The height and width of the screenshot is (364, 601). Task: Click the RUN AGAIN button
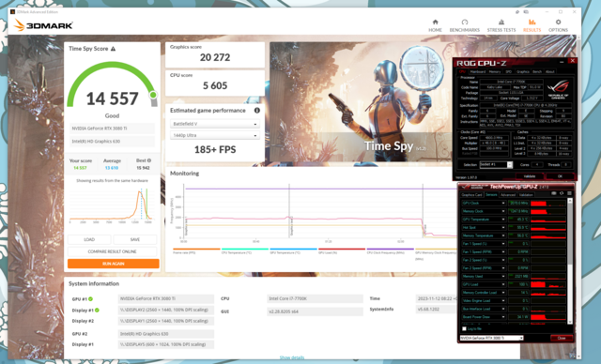[x=113, y=264]
